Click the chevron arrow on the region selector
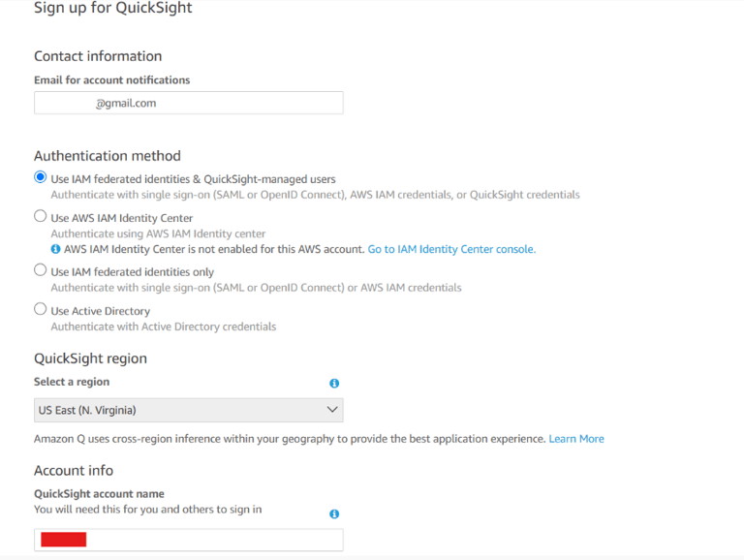This screenshot has height=560, width=744. [x=332, y=410]
